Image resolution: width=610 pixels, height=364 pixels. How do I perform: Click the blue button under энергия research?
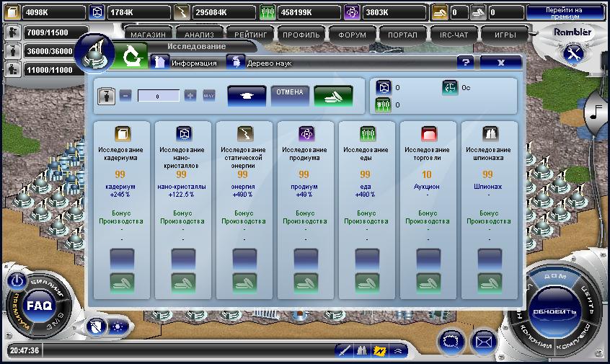tap(244, 259)
